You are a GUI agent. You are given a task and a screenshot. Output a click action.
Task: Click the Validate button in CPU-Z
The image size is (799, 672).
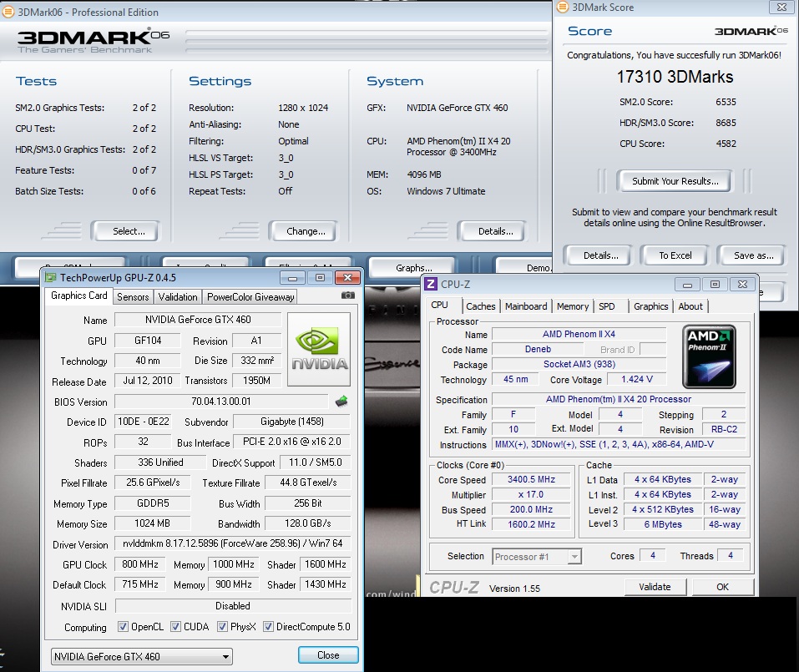point(655,587)
